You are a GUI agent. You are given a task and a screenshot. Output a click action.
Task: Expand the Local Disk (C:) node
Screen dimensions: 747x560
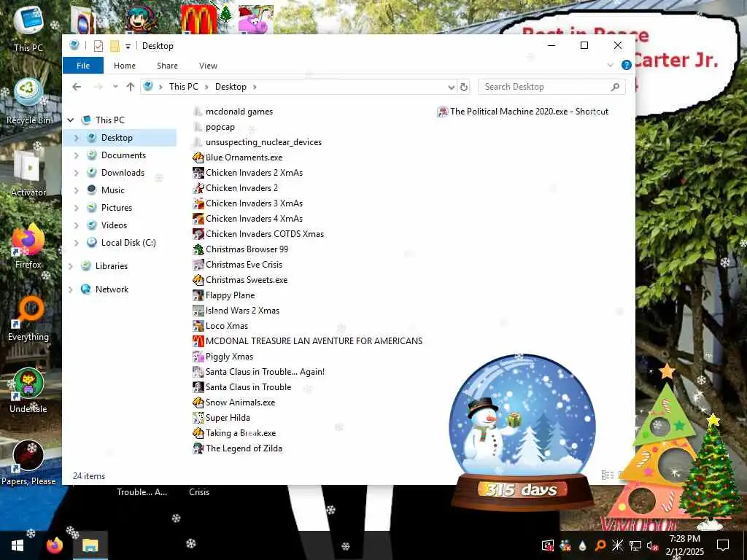76,243
